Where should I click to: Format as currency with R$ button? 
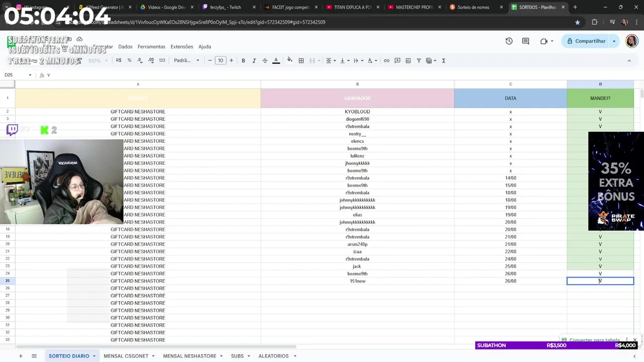point(119,60)
